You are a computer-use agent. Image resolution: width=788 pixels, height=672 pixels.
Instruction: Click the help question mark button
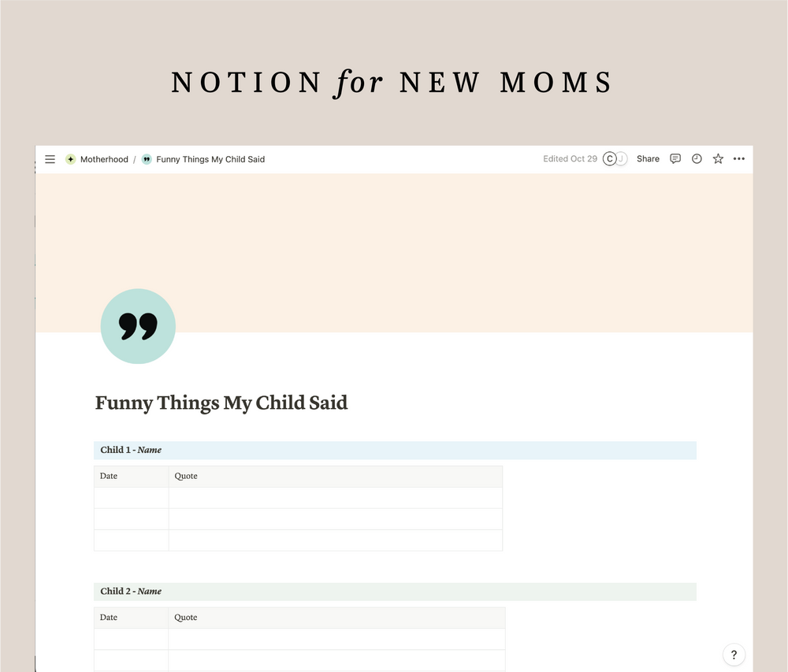tap(734, 655)
